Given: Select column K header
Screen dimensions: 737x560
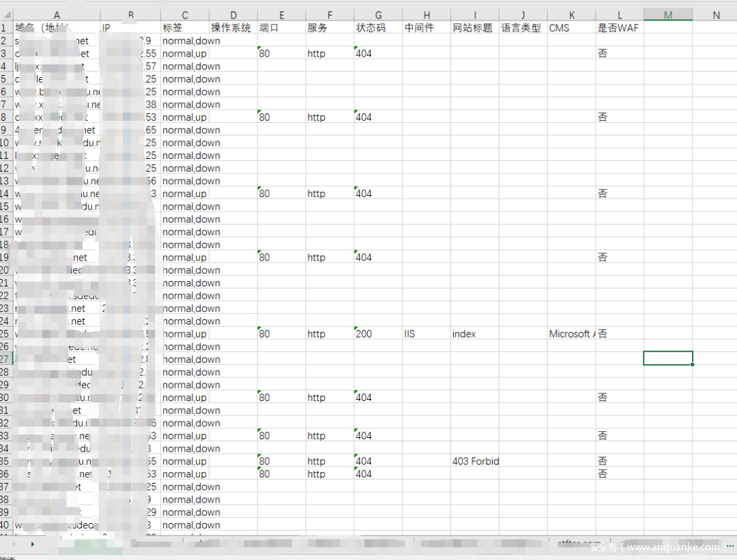Looking at the screenshot, I should pyautogui.click(x=572, y=15).
